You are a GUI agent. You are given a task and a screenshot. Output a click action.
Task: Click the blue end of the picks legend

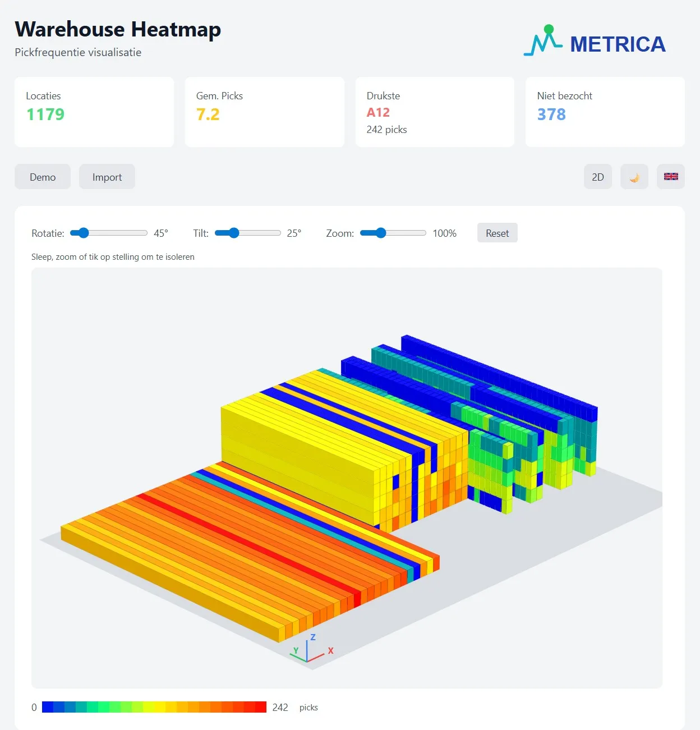pyautogui.click(x=48, y=707)
